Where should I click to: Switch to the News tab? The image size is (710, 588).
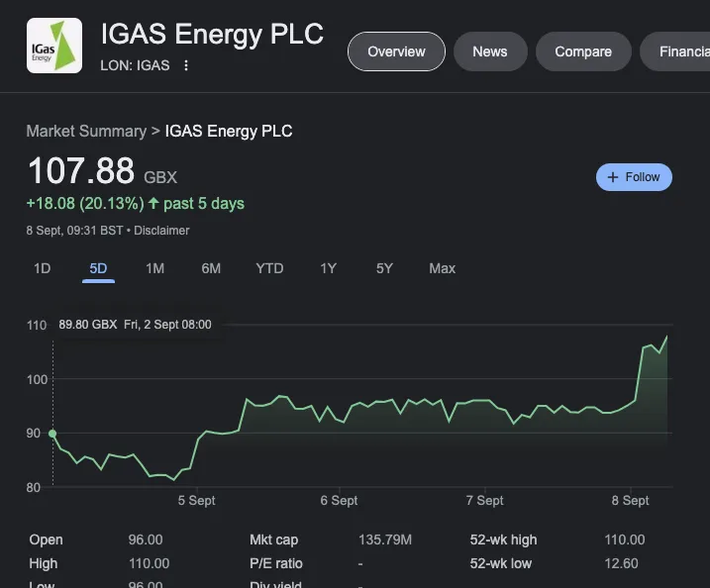point(490,51)
